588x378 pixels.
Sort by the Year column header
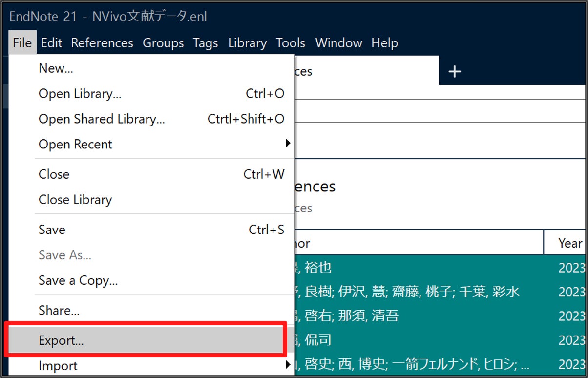click(566, 243)
